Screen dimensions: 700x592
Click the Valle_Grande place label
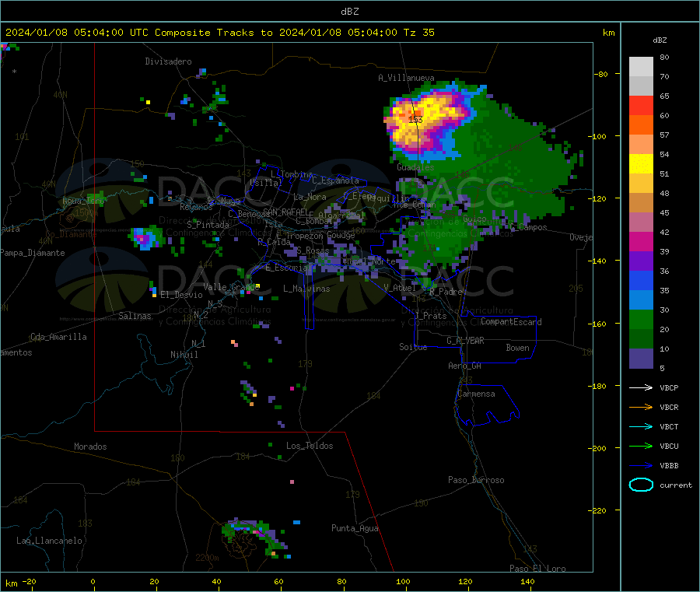[231, 286]
